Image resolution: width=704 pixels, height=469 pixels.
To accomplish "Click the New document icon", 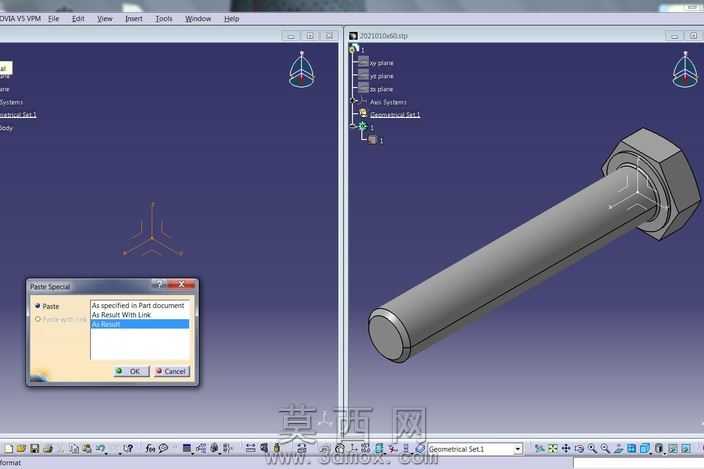I will tap(8, 448).
